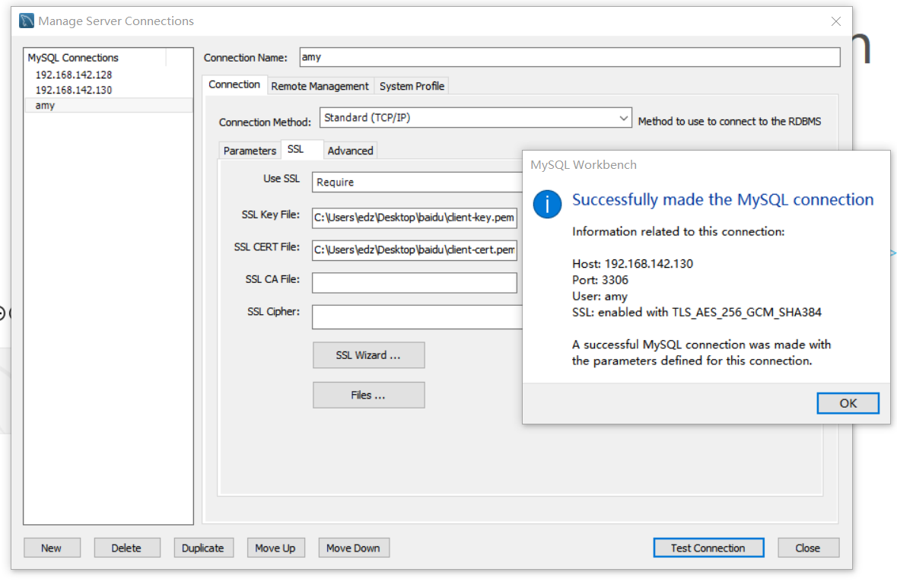Viewport: 897px width, 588px height.
Task: Open the System Profile tab
Action: coord(412,86)
